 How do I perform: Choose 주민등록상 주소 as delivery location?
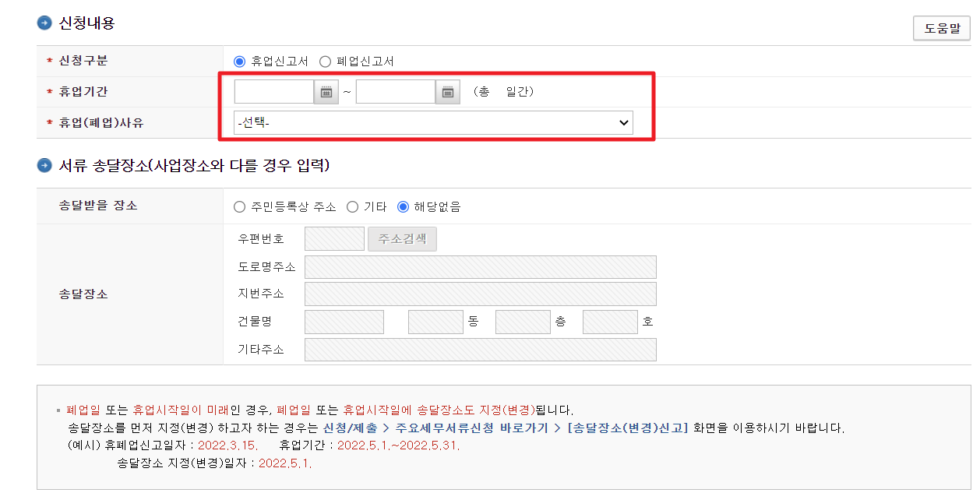(x=239, y=206)
